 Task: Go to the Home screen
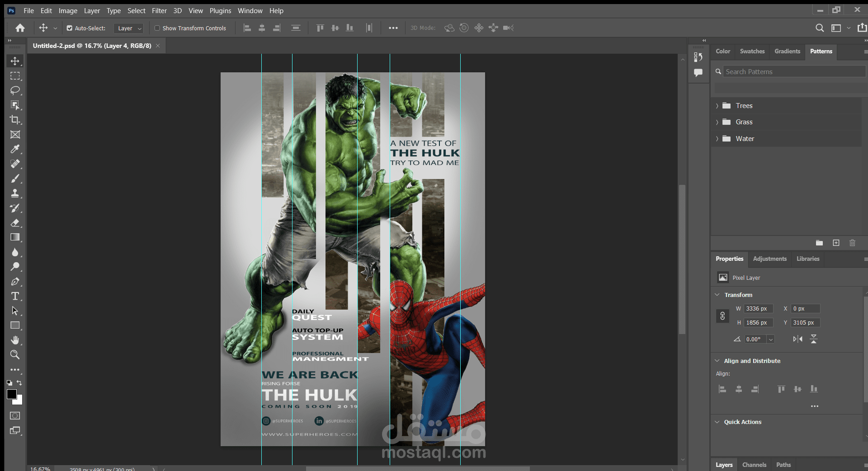[x=20, y=28]
